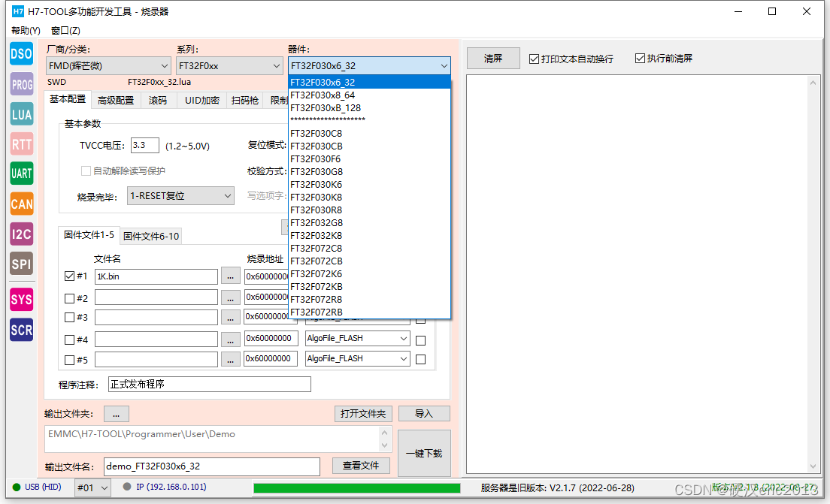Tick the checkbox right of row #5 AlgoFile_FLASH
The width and height of the screenshot is (830, 504).
[x=421, y=360]
